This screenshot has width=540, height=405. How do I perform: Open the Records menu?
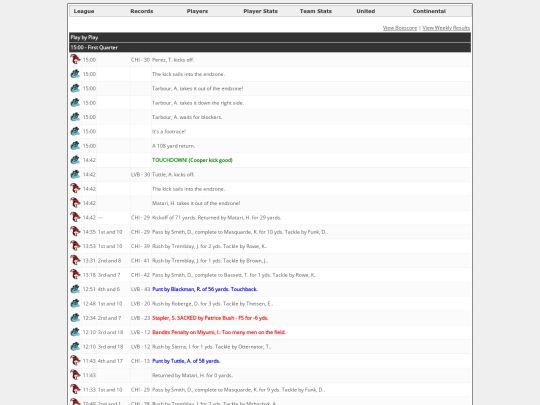coord(142,11)
